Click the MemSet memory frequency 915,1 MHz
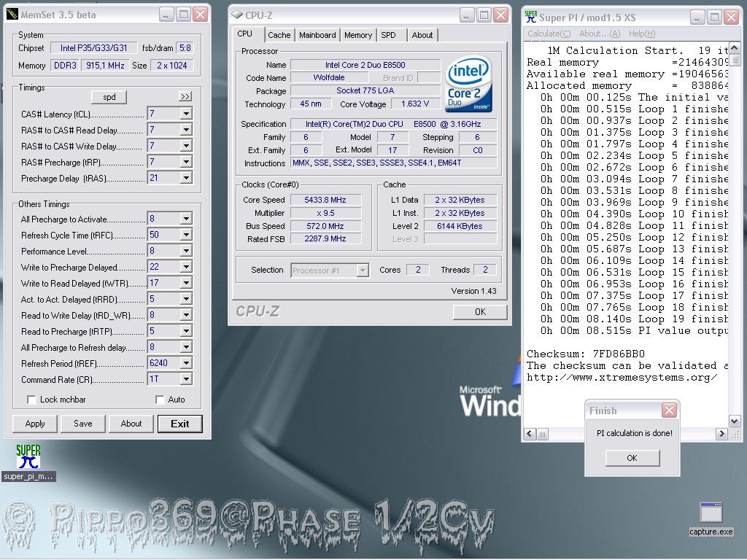Viewport: 747px width, 560px height. click(105, 65)
